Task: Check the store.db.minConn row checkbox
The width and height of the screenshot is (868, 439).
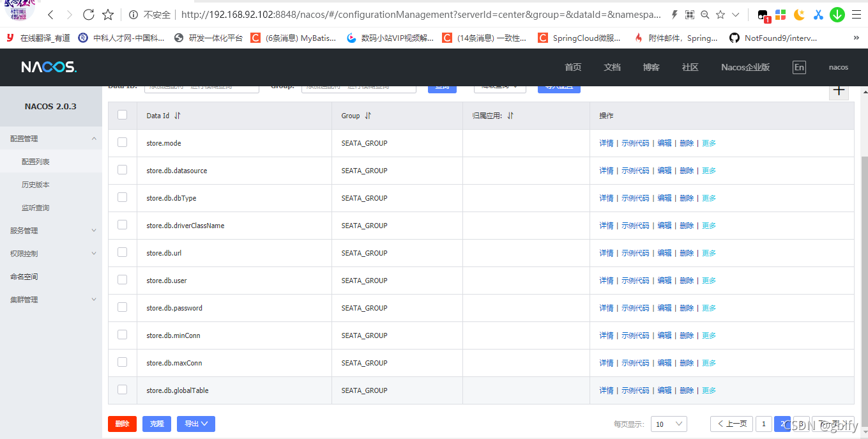Action: coord(123,335)
